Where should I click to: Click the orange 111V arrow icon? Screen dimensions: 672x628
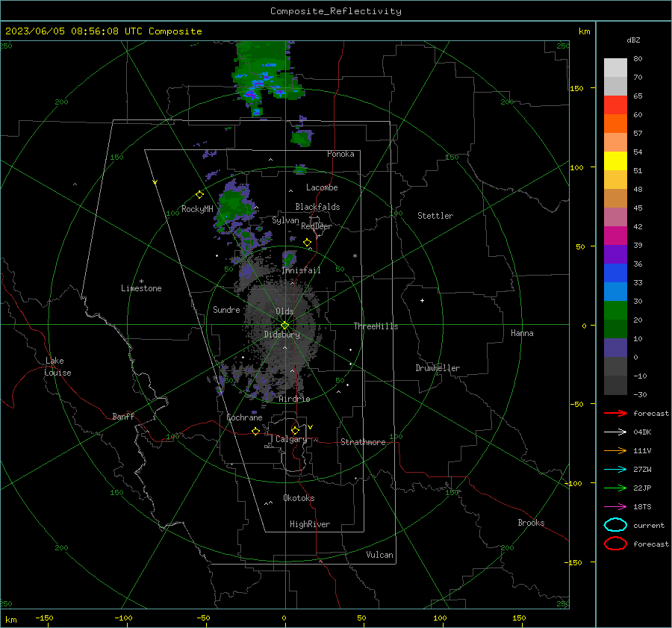pyautogui.click(x=615, y=450)
